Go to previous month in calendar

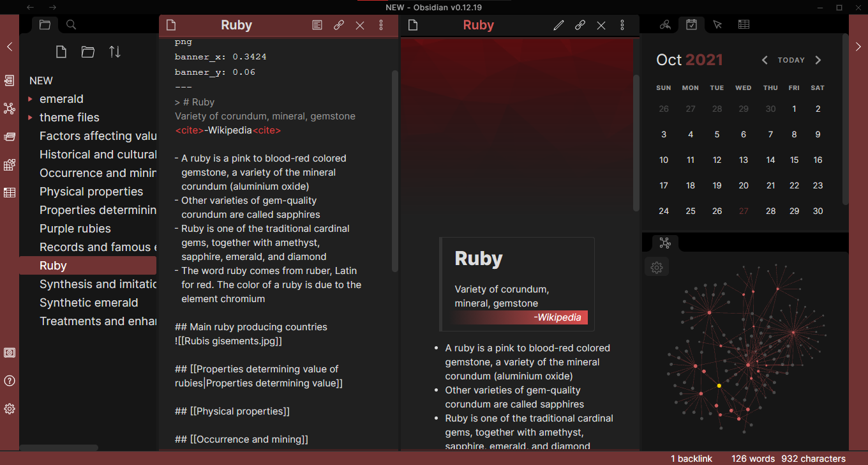765,60
